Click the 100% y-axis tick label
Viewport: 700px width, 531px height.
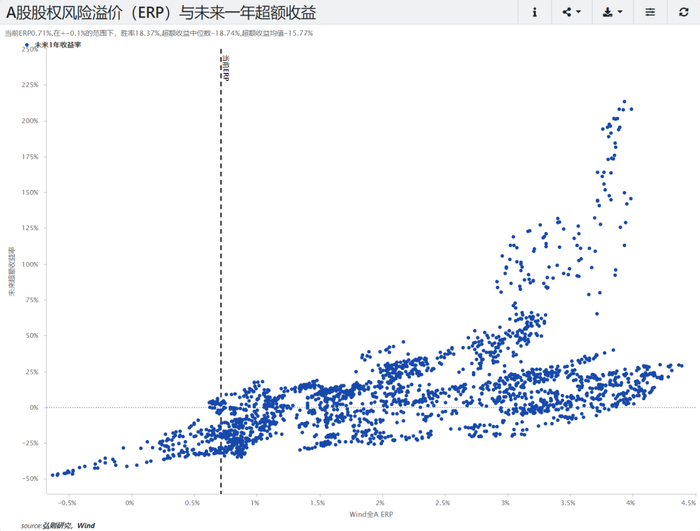coord(30,264)
